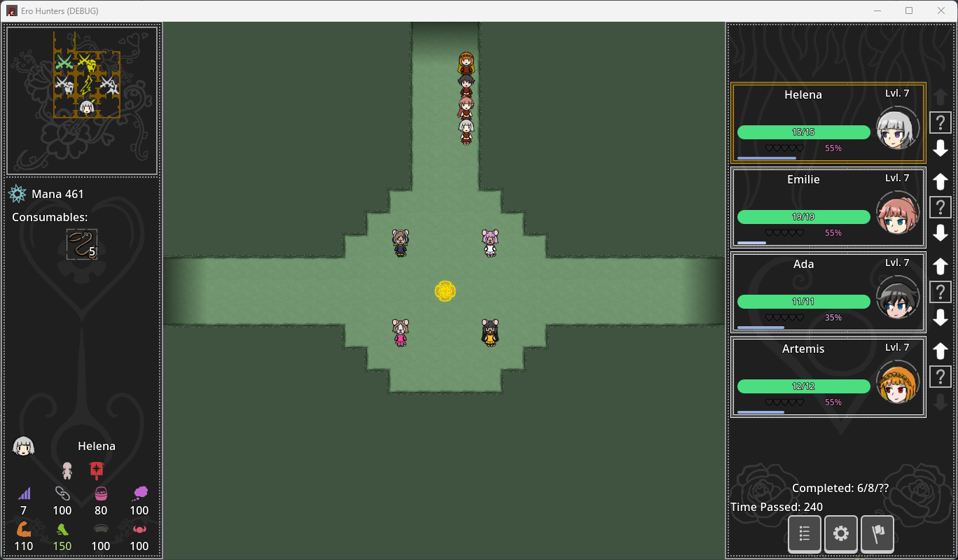Click the gray chain link stat icon
Image resolution: width=958 pixels, height=560 pixels.
point(62,493)
